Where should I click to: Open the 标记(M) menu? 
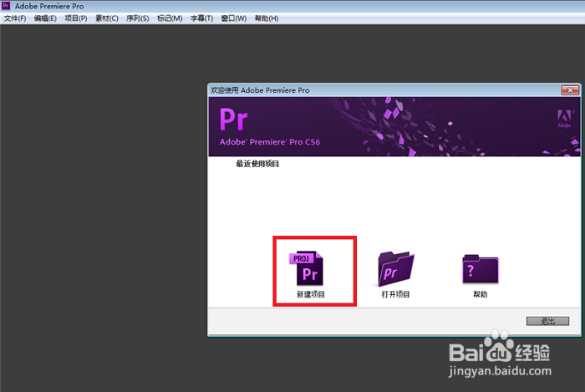click(x=170, y=18)
